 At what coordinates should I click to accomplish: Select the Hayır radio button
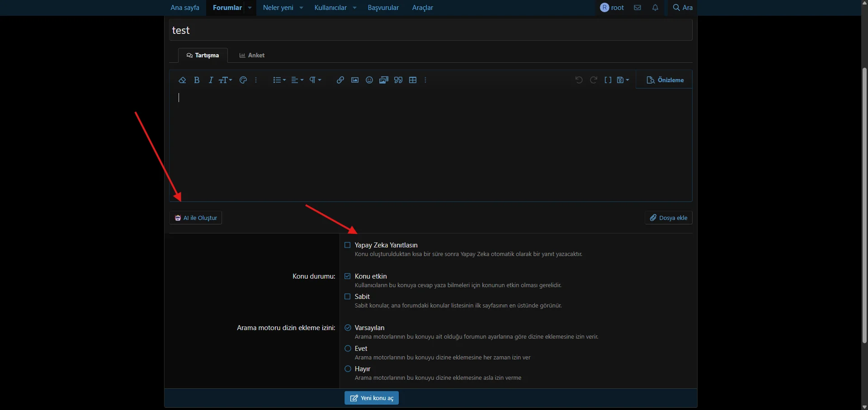[x=348, y=369]
